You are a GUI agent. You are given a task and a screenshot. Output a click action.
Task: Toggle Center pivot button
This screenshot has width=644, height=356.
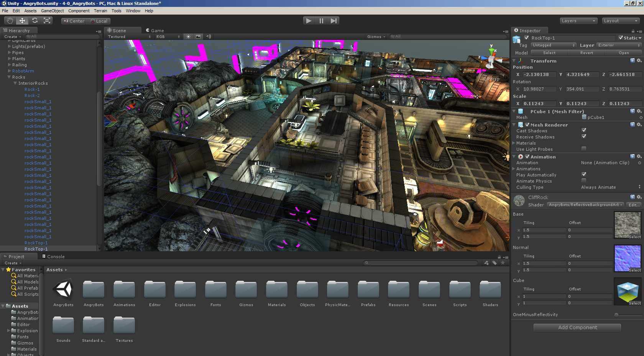coord(74,21)
